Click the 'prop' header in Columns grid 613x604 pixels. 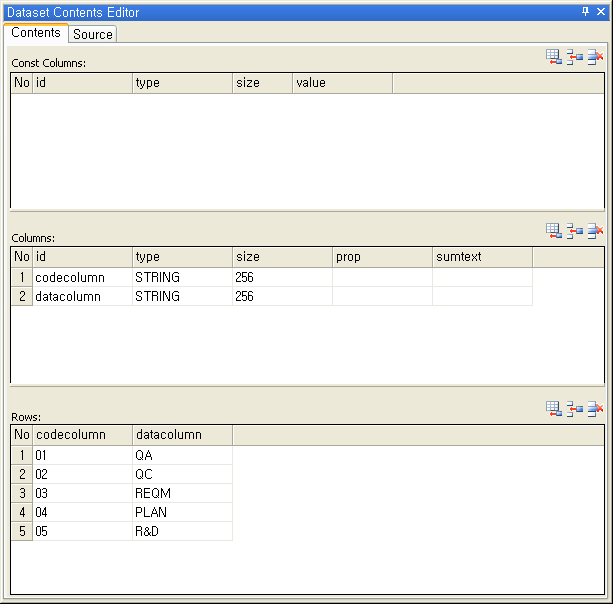pos(382,257)
